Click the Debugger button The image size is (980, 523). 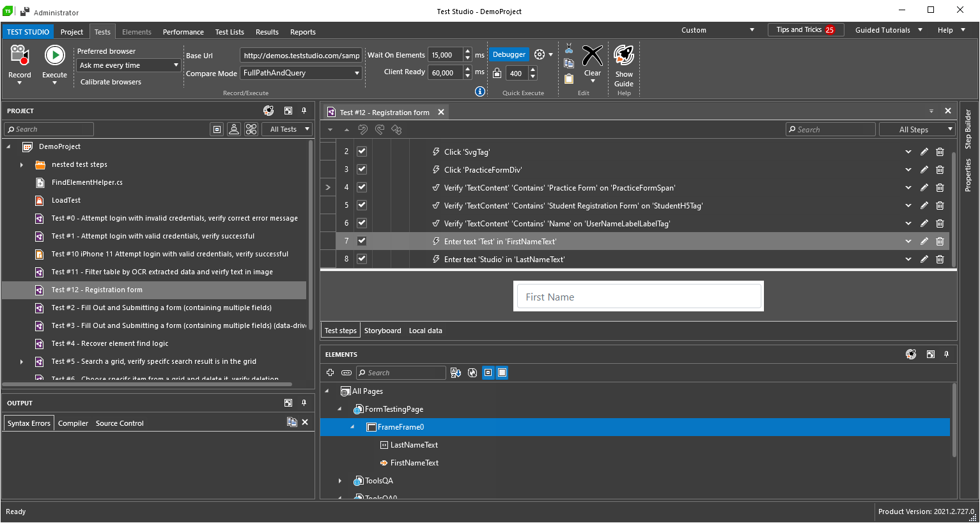509,55
